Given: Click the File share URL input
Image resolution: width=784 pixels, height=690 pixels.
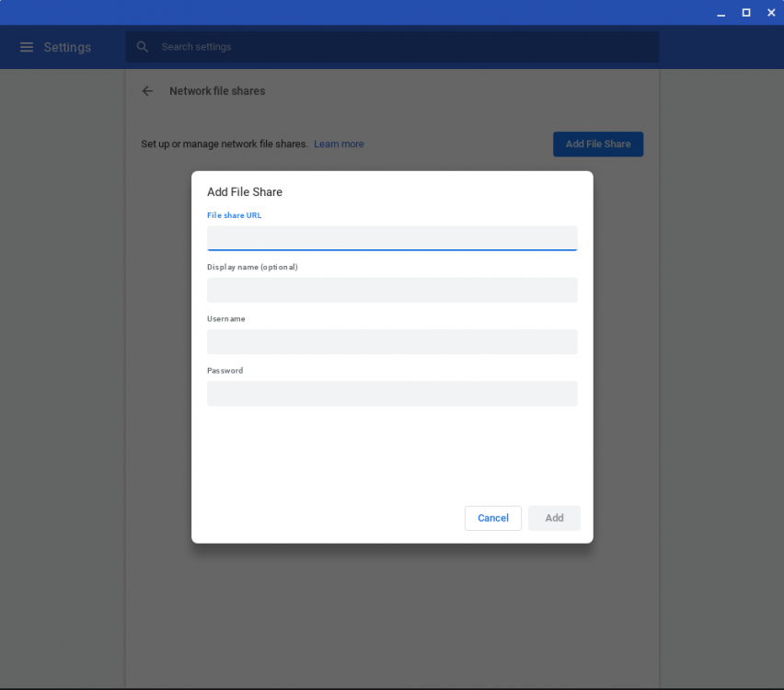Looking at the screenshot, I should coord(392,238).
